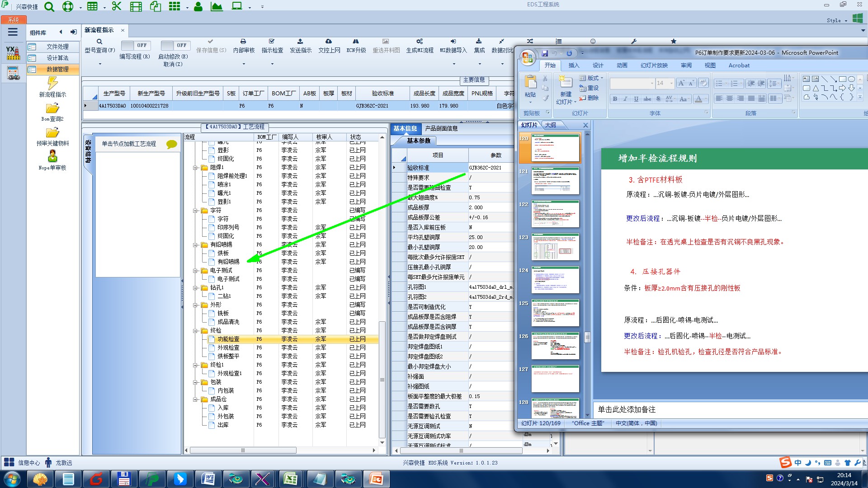
Task: Open Excel from the Windows taskbar
Action: pos(290,479)
